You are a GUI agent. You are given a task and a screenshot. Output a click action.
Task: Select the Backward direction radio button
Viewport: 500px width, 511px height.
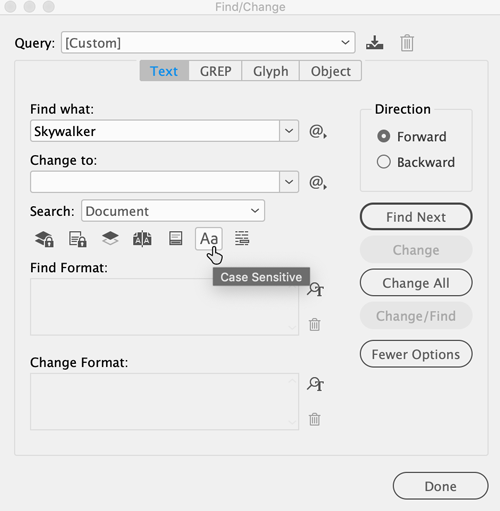coord(384,162)
